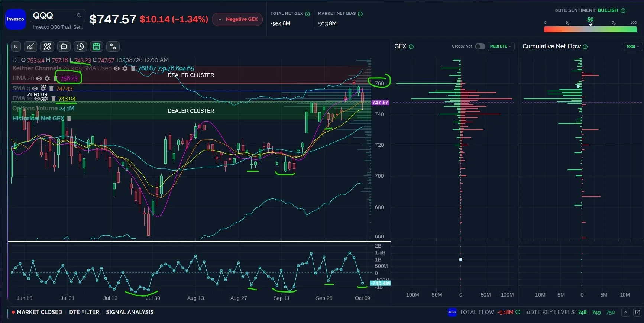Toggle the Gross/Net switch
The width and height of the screenshot is (644, 323).
[480, 46]
